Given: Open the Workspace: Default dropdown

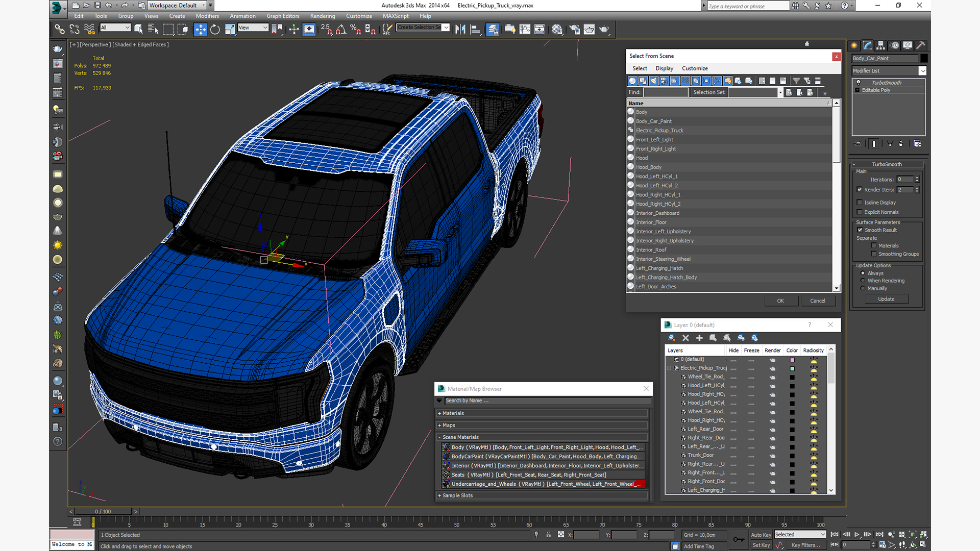Looking at the screenshot, I should pos(177,5).
